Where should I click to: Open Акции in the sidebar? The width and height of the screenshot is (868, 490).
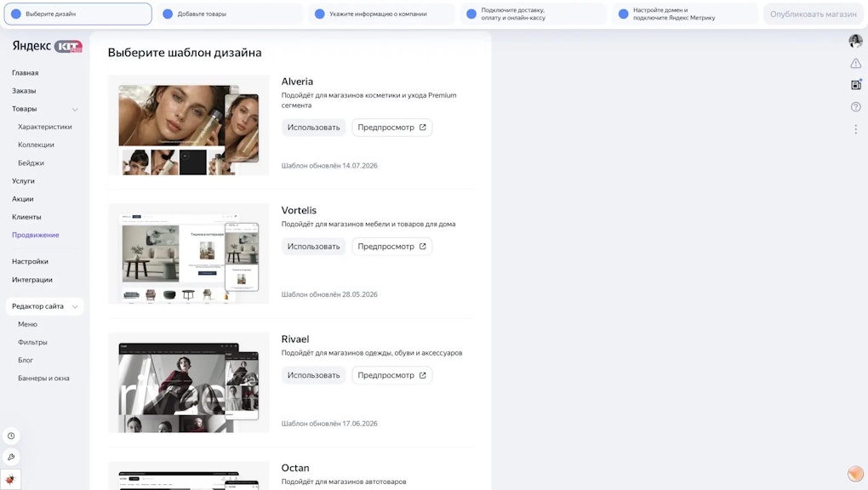tap(23, 199)
